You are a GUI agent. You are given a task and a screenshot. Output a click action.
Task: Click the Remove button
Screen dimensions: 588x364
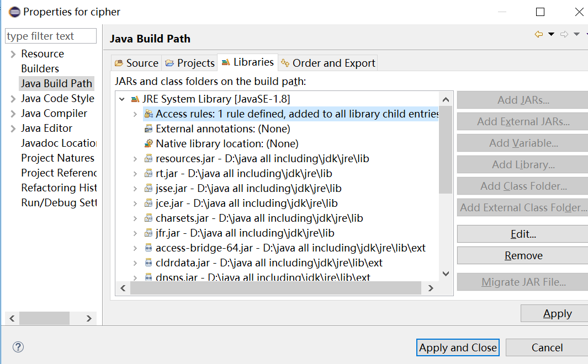tap(523, 255)
